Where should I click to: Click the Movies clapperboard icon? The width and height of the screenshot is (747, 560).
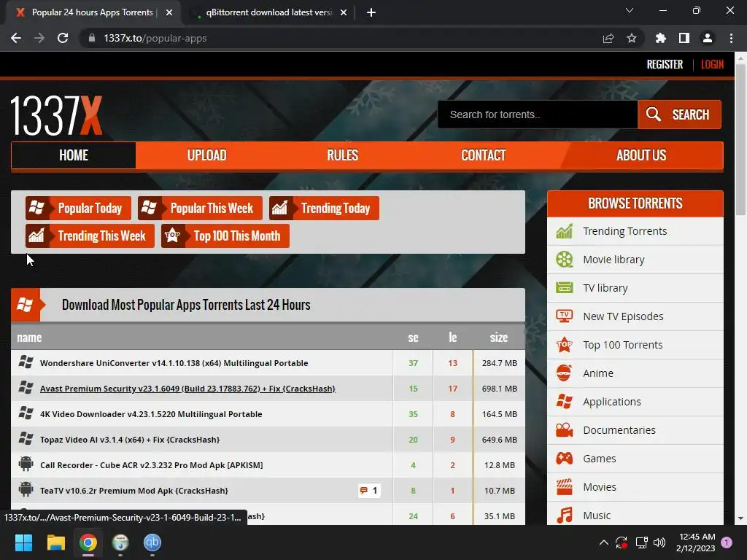pyautogui.click(x=565, y=486)
